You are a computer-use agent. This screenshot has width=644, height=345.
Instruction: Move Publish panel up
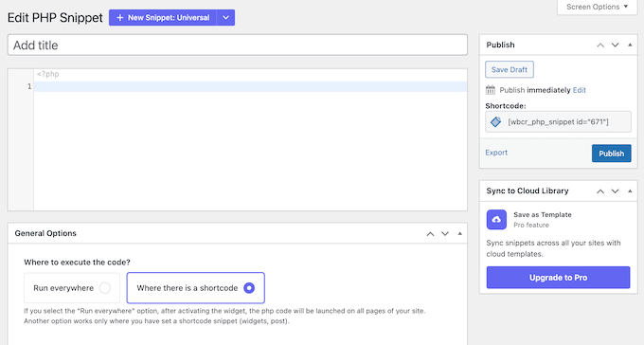pyautogui.click(x=600, y=45)
